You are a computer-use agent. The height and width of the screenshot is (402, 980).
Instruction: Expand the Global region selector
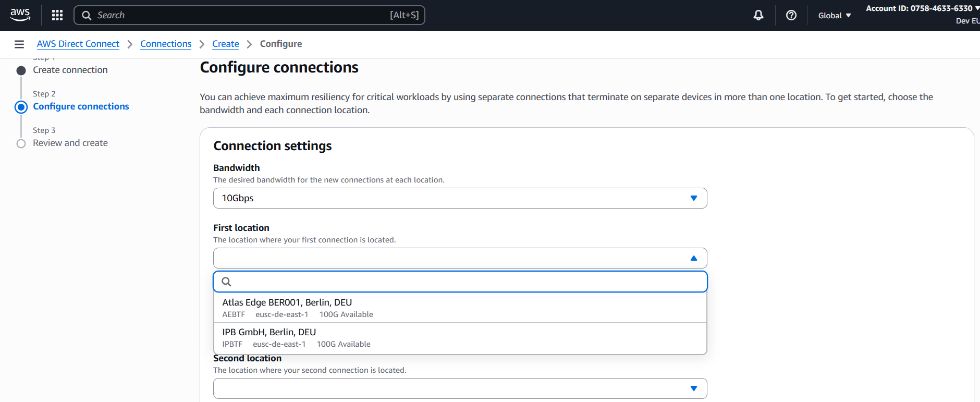835,16
